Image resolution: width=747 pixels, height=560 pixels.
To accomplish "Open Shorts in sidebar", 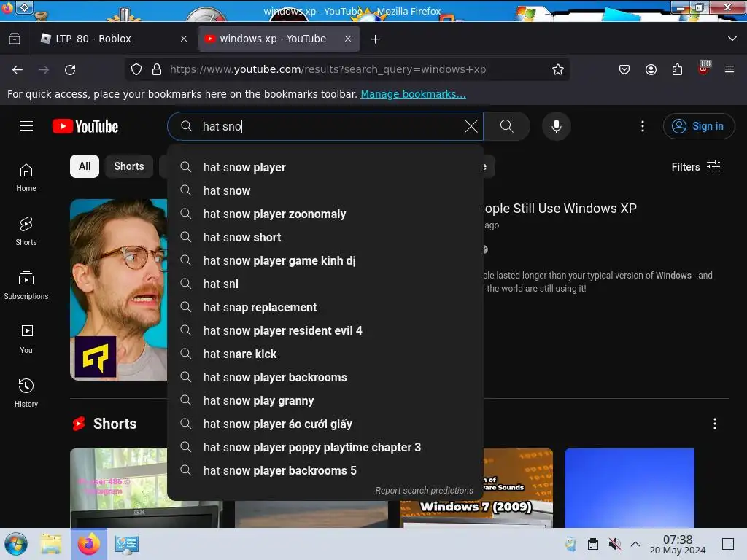I will [26, 231].
